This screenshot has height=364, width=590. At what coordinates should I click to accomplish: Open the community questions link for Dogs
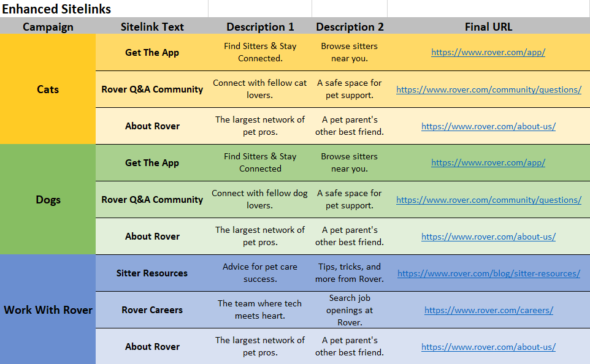488,200
